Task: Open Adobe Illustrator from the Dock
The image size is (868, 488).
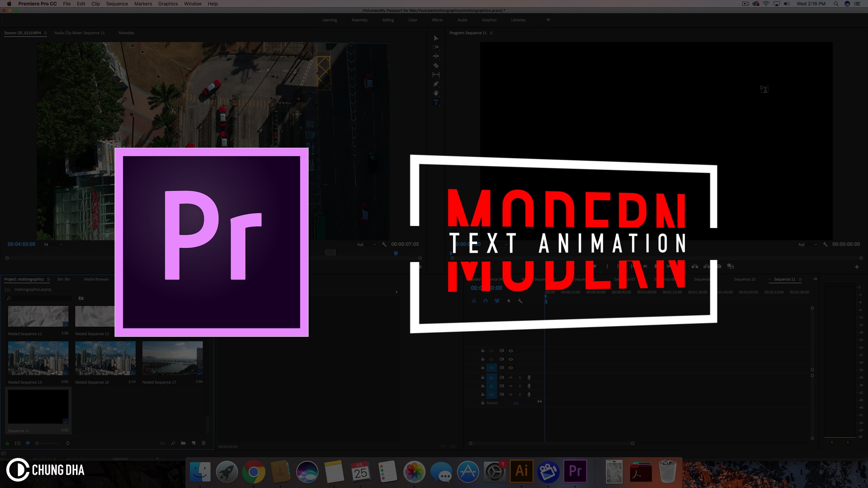Action: tap(521, 471)
